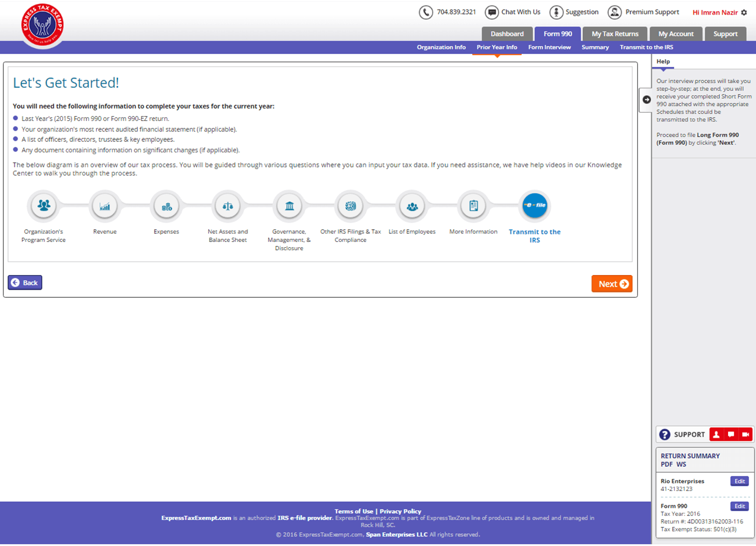
Task: Click the Transmit to the IRS step label
Action: (534, 235)
